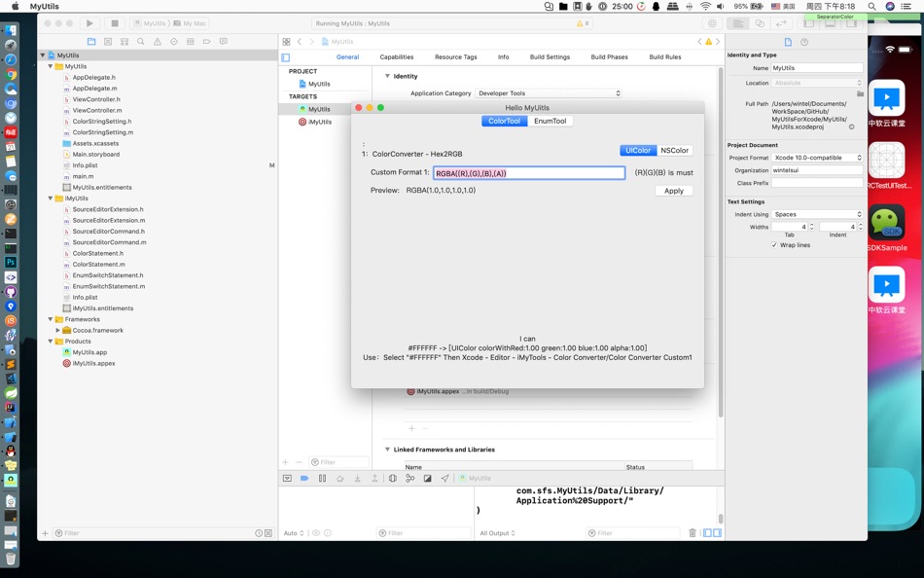Show the File inspector icon
This screenshot has width=924, height=578.
[x=789, y=42]
